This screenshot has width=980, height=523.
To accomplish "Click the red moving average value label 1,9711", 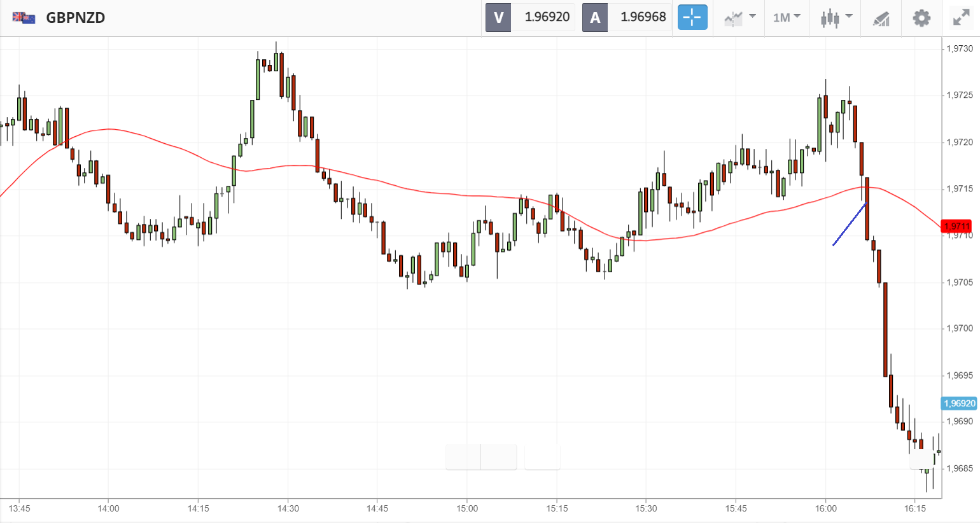I will (x=956, y=227).
